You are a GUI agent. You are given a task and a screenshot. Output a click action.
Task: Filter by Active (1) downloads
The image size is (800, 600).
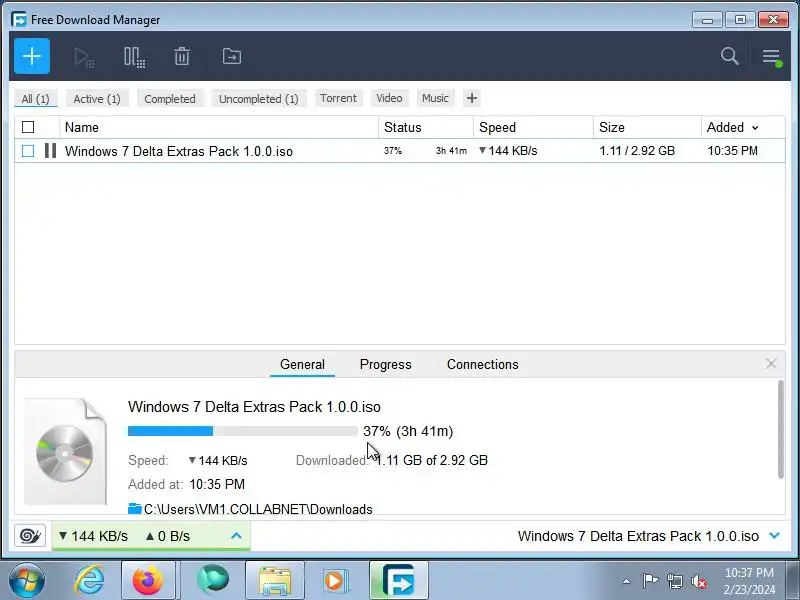coord(97,98)
